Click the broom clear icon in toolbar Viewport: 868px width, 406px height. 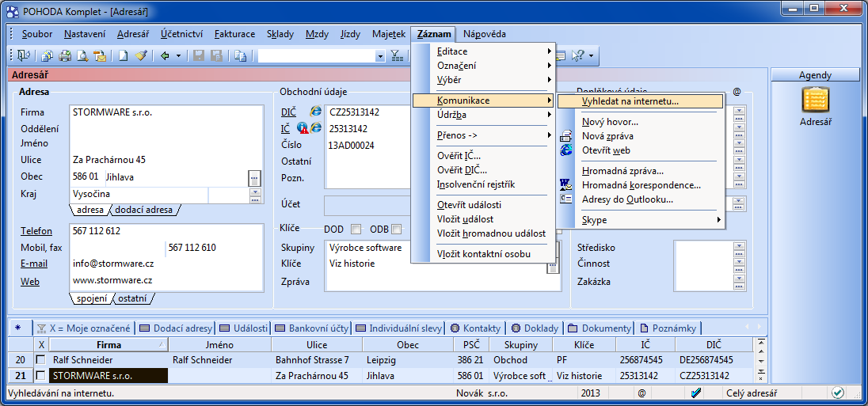coord(141,55)
